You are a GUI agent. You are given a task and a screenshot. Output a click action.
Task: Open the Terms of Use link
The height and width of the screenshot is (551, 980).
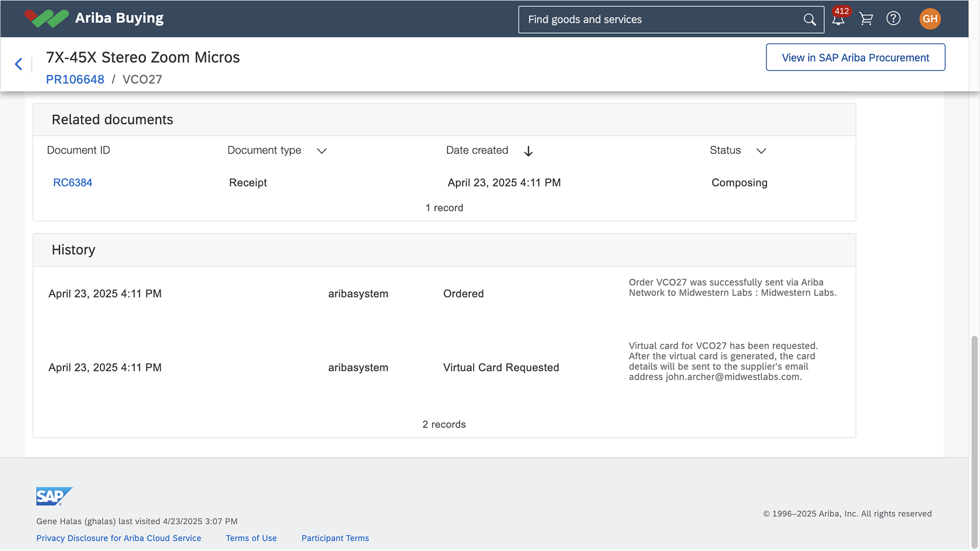tap(251, 538)
